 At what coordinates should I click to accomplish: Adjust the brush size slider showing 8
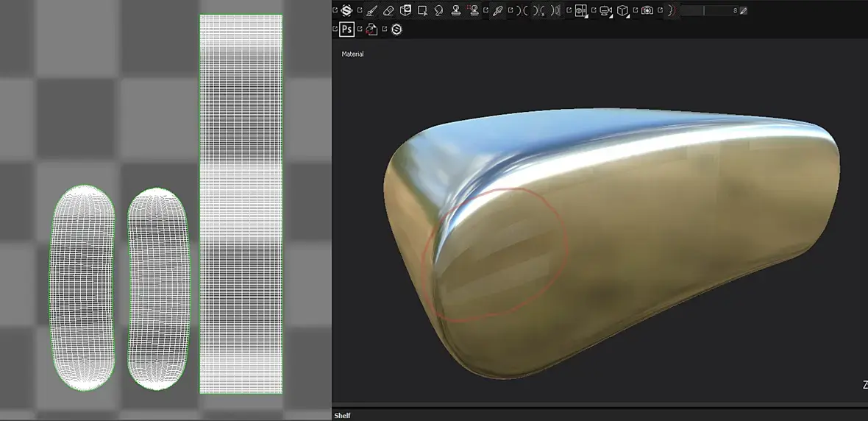(x=709, y=10)
